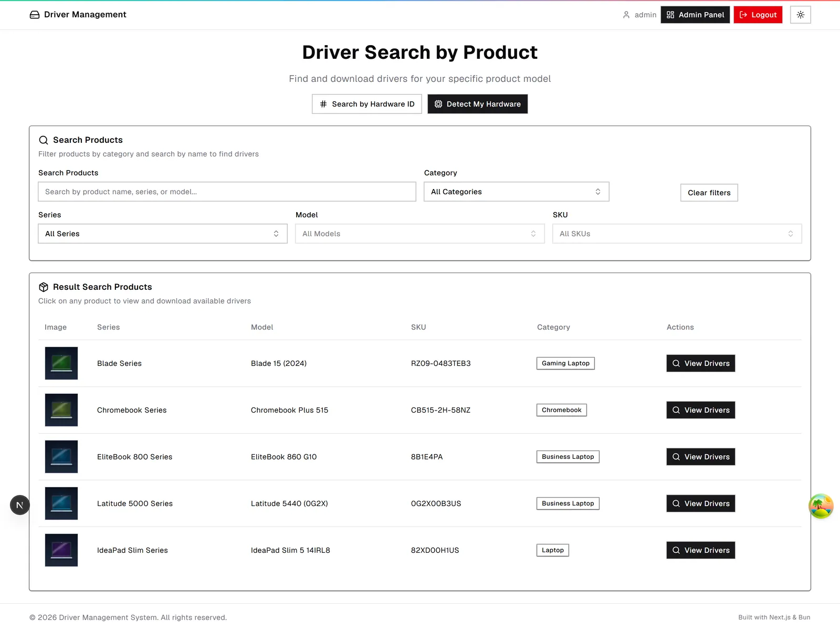Viewport: 840px width, 631px height.
Task: Open the All Models dropdown
Action: [419, 234]
